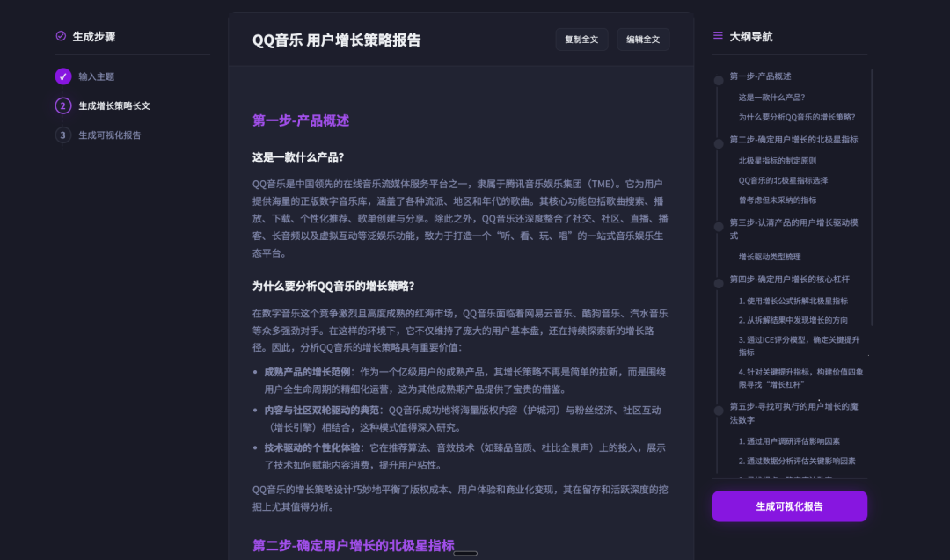
Task: Click the report title QQ音乐 用户增长策略报告
Action: tap(336, 40)
